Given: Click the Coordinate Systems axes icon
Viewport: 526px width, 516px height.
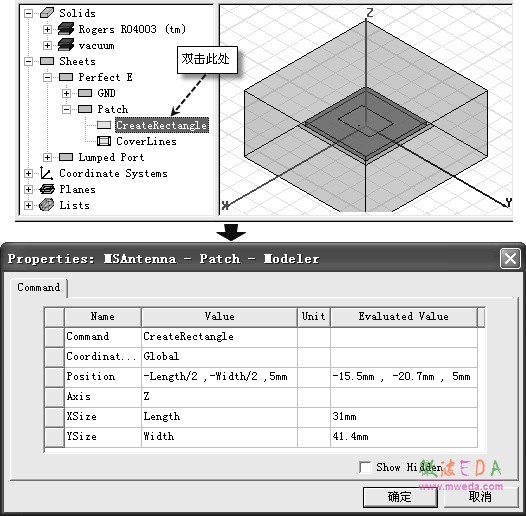Looking at the screenshot, I should click(x=46, y=173).
